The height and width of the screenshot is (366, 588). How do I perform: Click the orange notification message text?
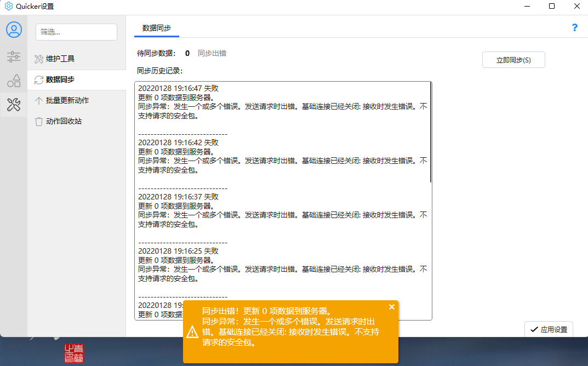point(290,327)
